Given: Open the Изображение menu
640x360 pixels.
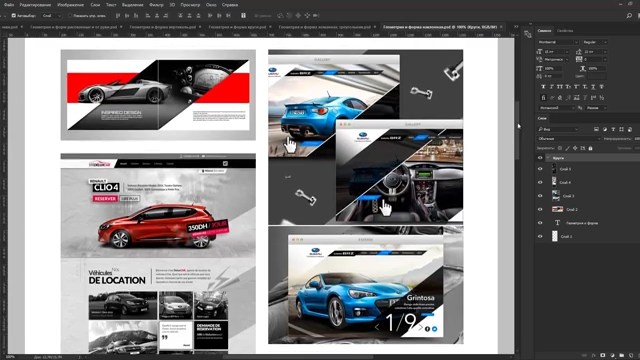Looking at the screenshot, I should [70, 5].
